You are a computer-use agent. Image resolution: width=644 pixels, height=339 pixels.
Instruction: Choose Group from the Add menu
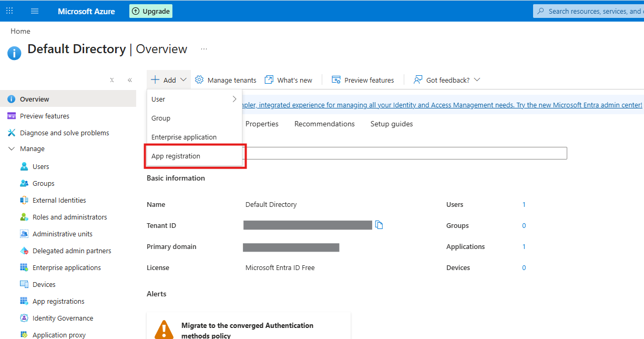195,118
